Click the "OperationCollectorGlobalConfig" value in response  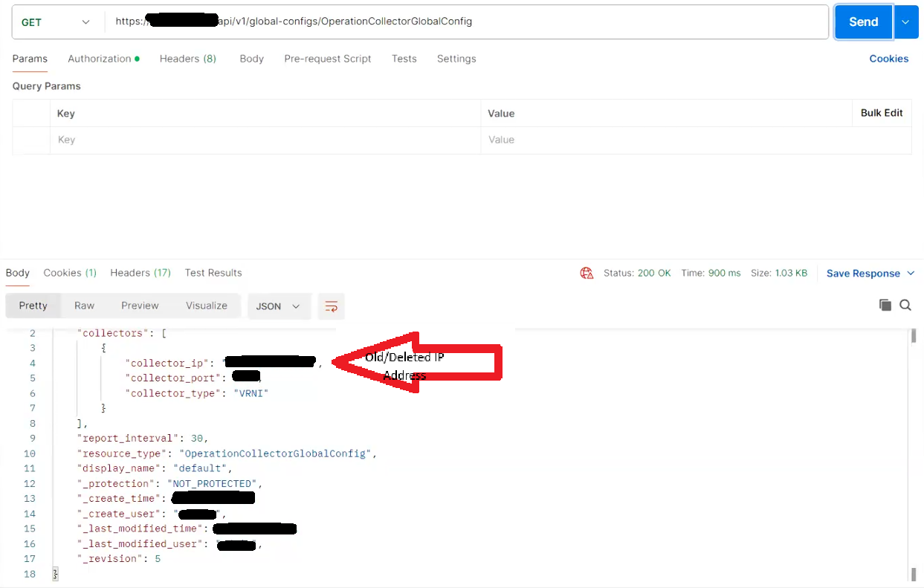click(276, 453)
